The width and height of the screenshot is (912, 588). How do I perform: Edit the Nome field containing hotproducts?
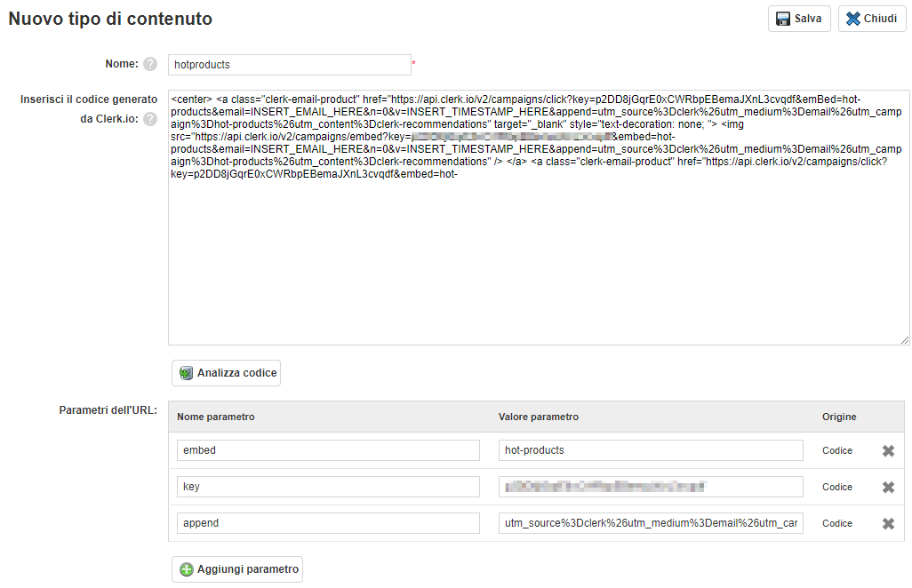coord(289,65)
